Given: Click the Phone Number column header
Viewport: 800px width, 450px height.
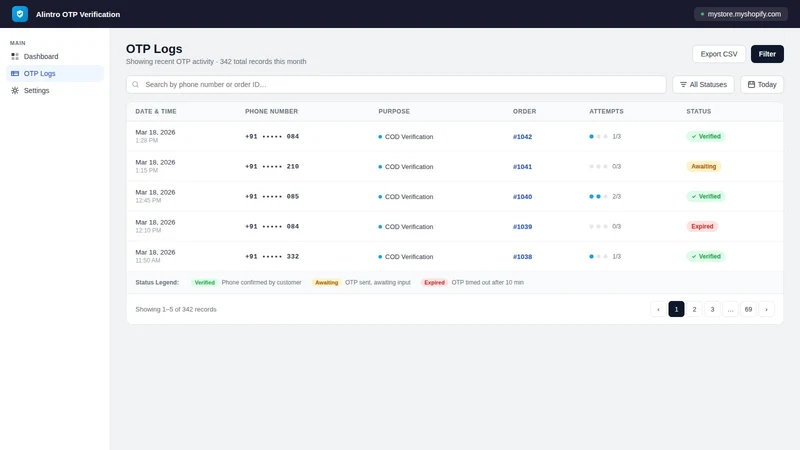Looking at the screenshot, I should [271, 111].
